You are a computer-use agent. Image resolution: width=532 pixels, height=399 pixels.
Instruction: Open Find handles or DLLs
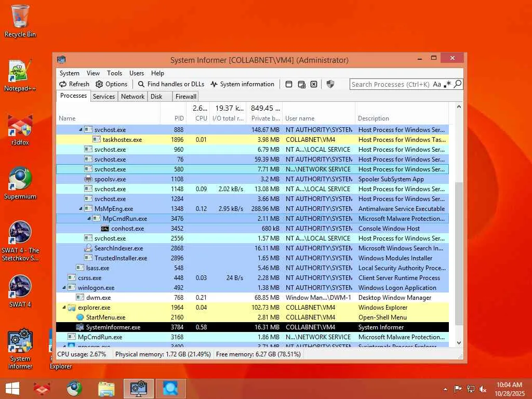tap(171, 84)
